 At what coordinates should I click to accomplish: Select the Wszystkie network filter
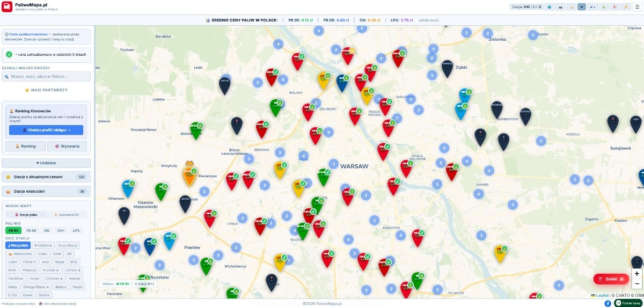pos(18,245)
